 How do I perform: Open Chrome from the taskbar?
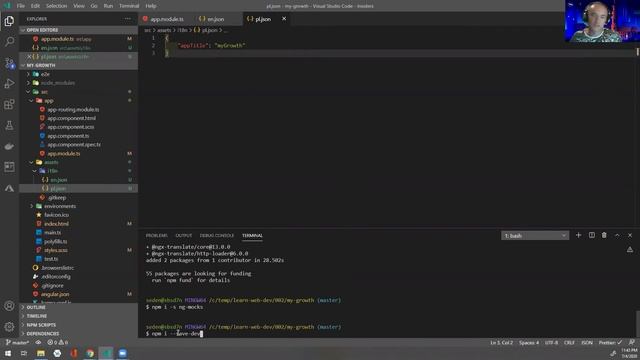pos(90,353)
